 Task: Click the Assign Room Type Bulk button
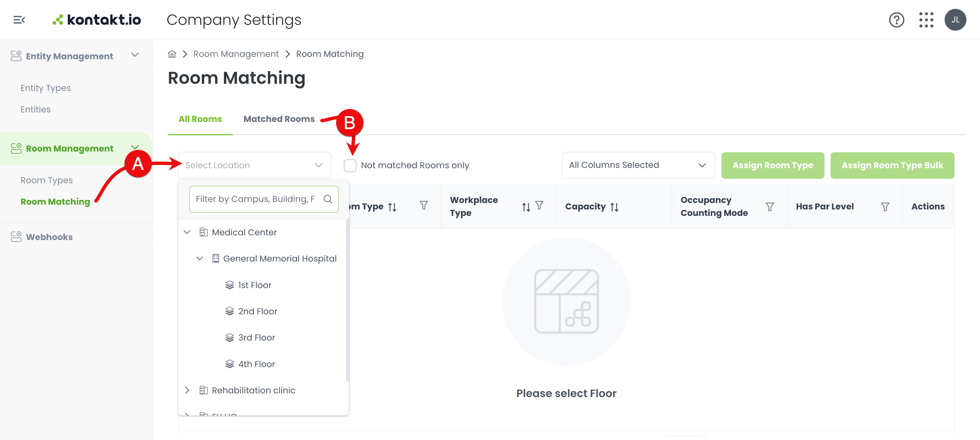[892, 165]
